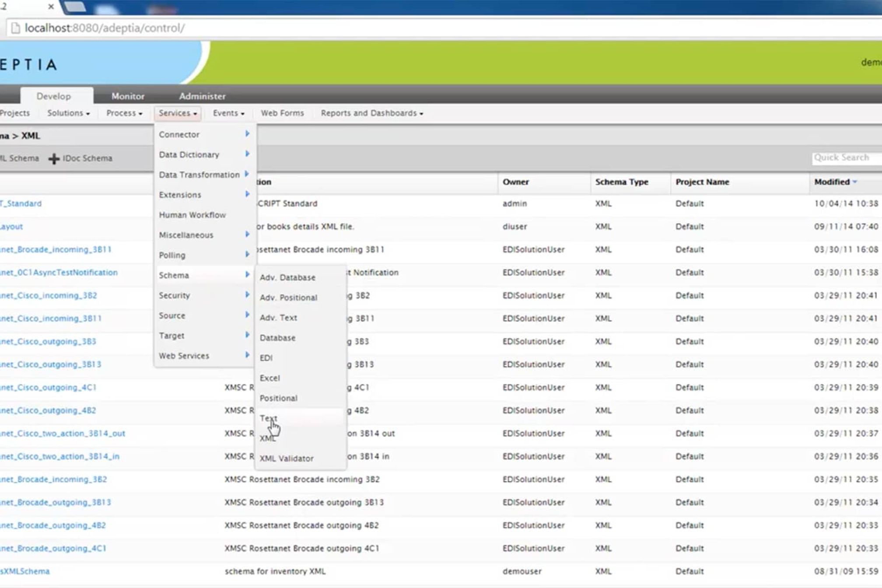Select Adv. Positional schema entry
The image size is (882, 588).
pos(288,297)
